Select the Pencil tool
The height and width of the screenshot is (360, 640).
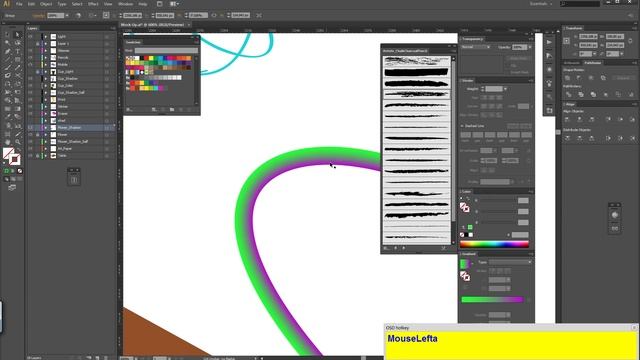click(17, 68)
